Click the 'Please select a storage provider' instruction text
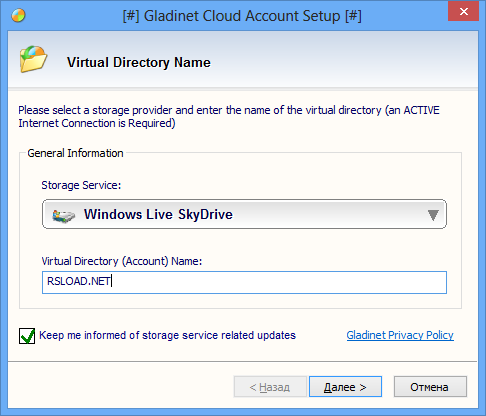Screen dimensions: 486x416 pos(229,116)
